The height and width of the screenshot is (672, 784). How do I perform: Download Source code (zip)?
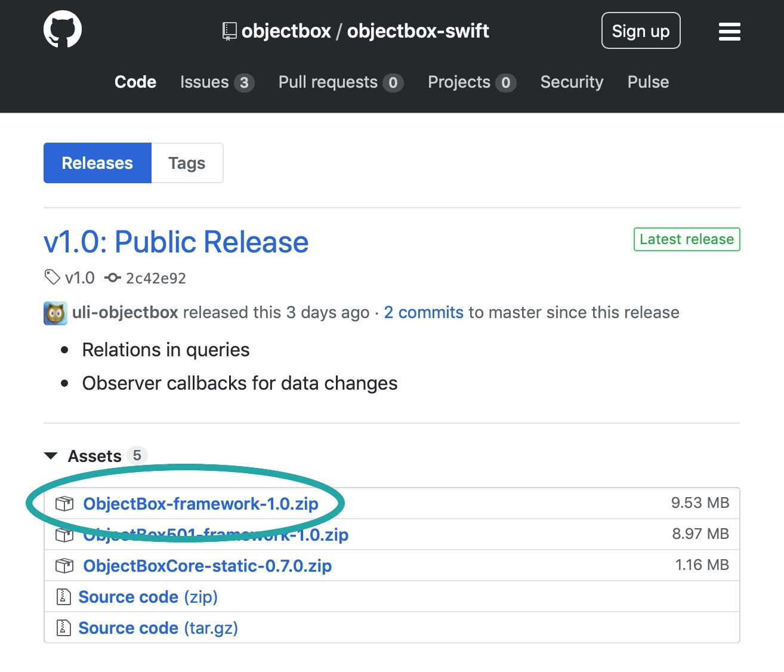click(x=148, y=597)
